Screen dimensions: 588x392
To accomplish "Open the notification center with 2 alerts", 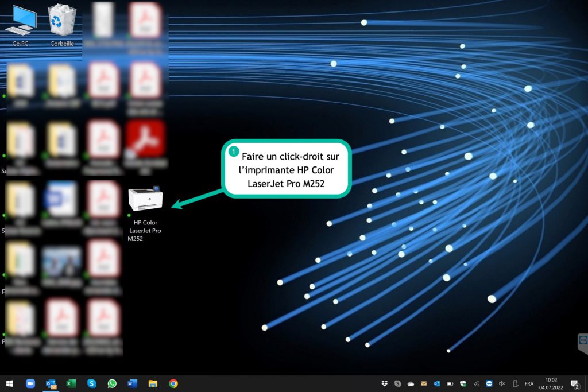I will pos(574,383).
